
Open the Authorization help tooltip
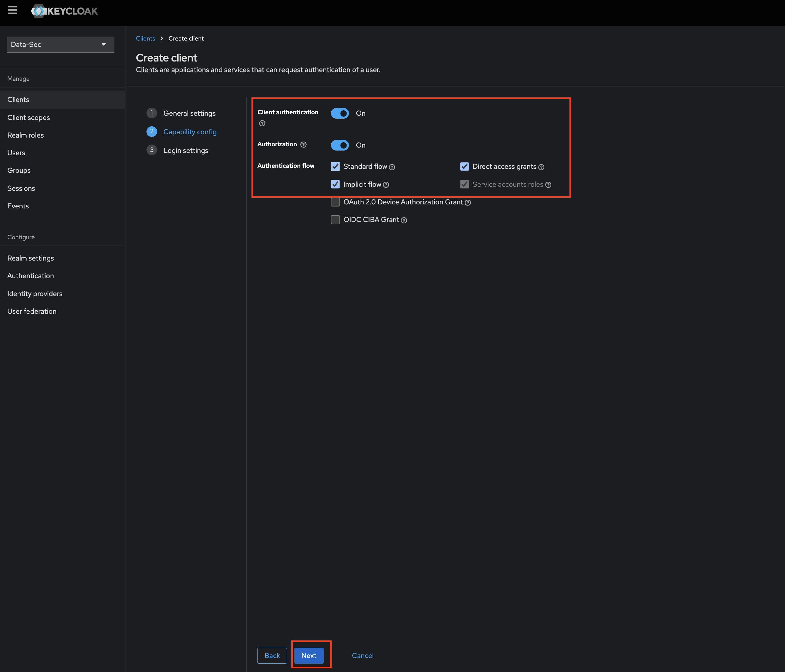(303, 144)
